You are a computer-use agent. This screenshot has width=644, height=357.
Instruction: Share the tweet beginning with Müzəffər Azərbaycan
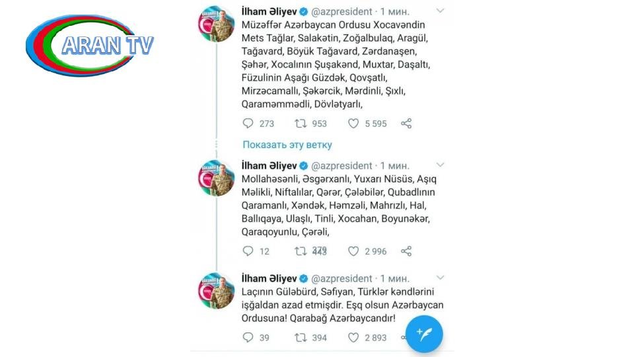click(407, 123)
